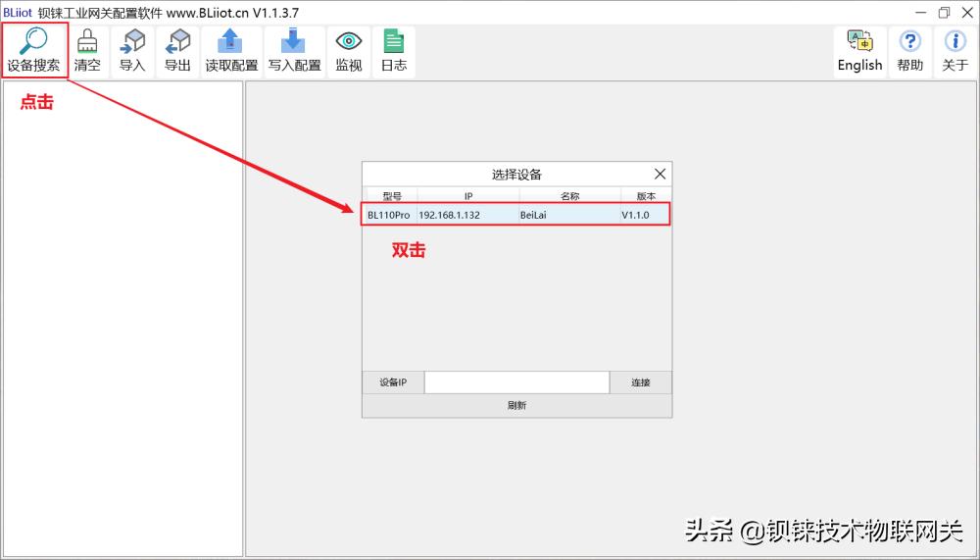980x560 pixels.
Task: Select the 192.168.1.132 IP cell
Action: tap(468, 215)
